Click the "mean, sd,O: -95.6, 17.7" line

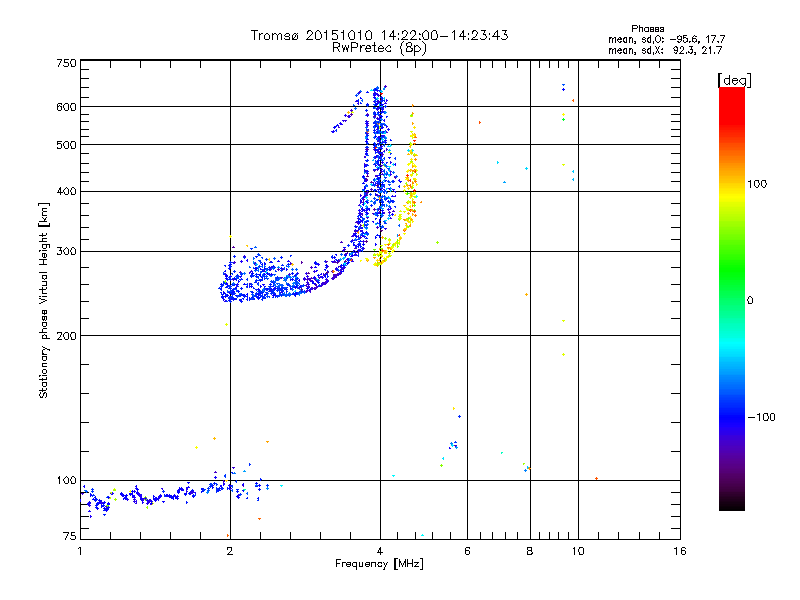[x=666, y=39]
